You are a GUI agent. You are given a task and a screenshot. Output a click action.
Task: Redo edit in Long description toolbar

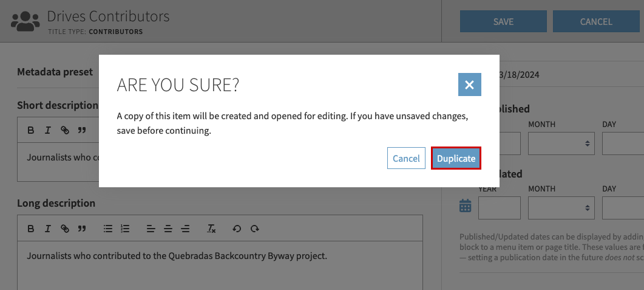(x=255, y=229)
